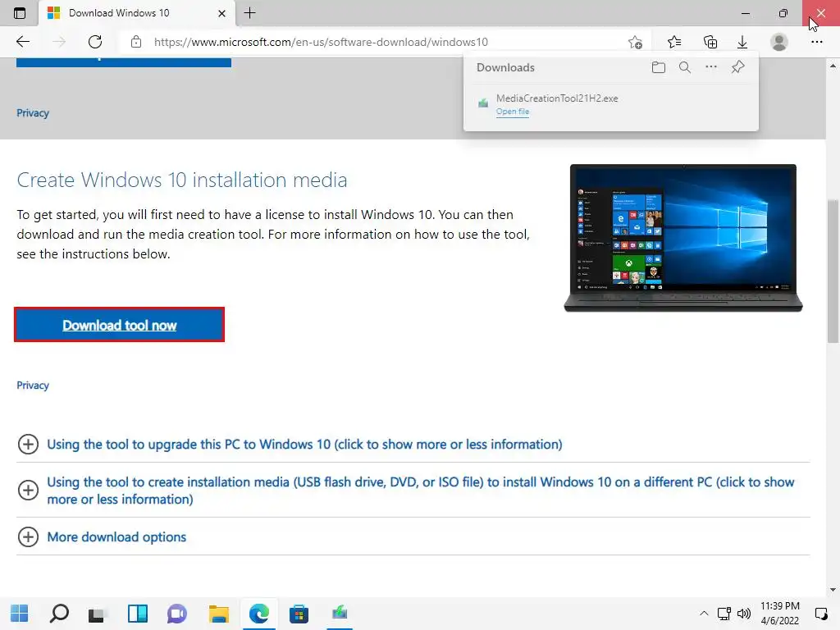The image size is (840, 630).
Task: Switch to Microsoft Edge in taskbar
Action: click(x=258, y=614)
